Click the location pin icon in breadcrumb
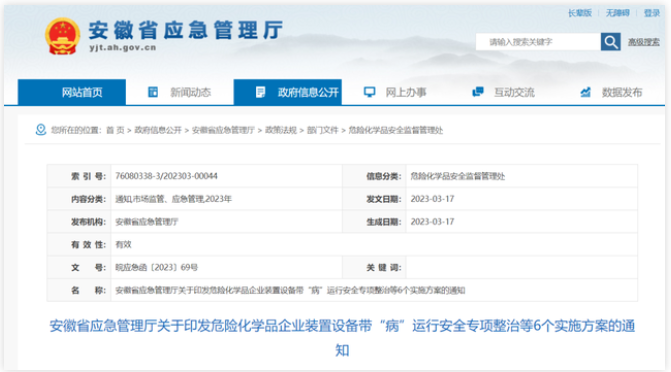Screen dimensions: 671x372 tap(41, 130)
